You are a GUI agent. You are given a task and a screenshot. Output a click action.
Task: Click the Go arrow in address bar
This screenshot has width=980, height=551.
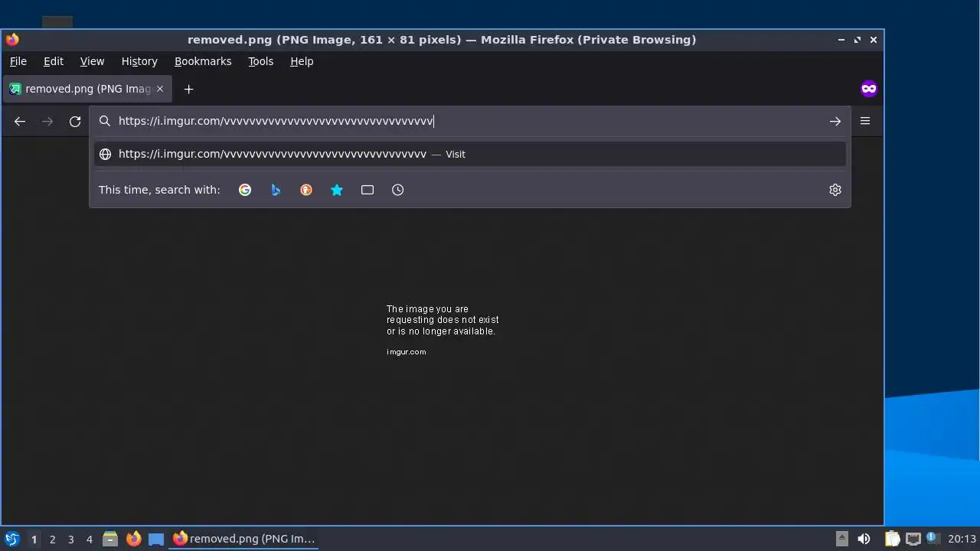(835, 121)
